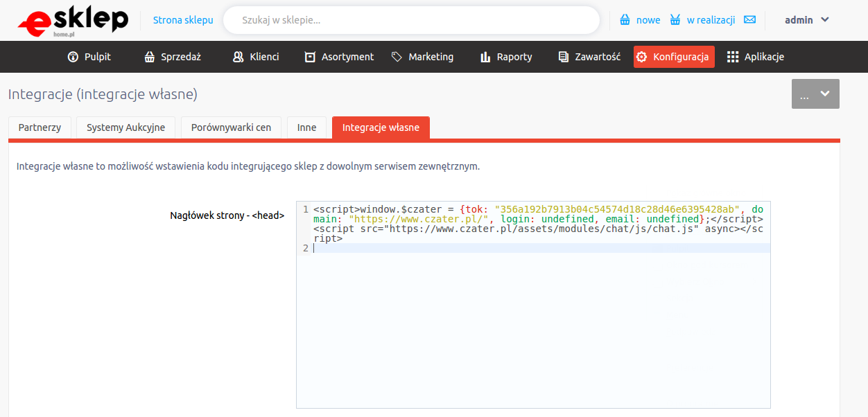Screen dimensions: 868x417
Task: Focus the Szukaj w sklepie search field
Action: [x=411, y=20]
